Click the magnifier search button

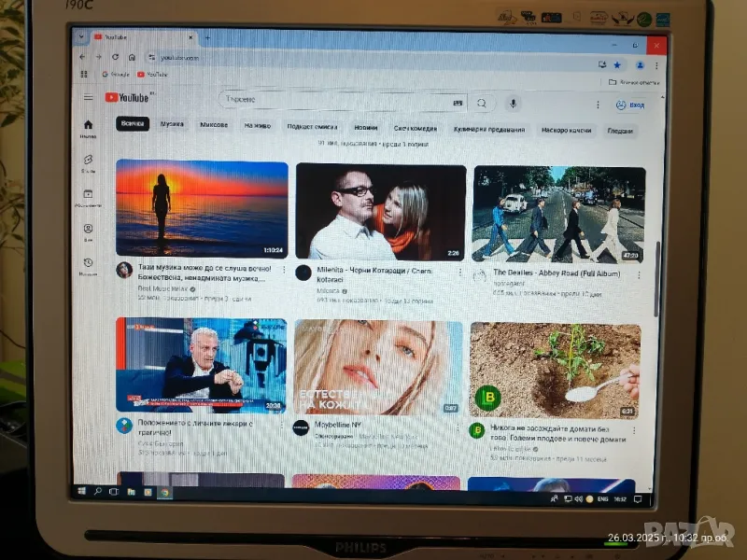(x=482, y=104)
